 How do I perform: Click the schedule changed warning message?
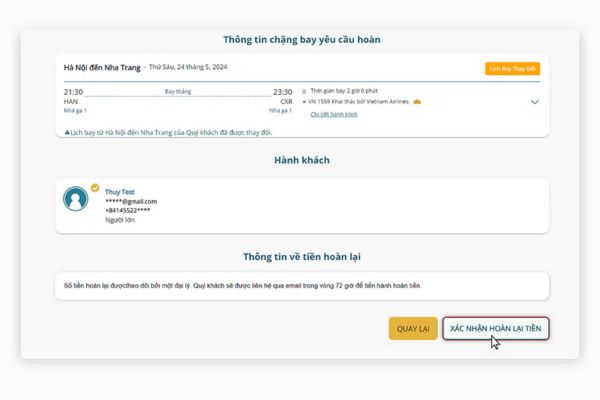point(171,132)
